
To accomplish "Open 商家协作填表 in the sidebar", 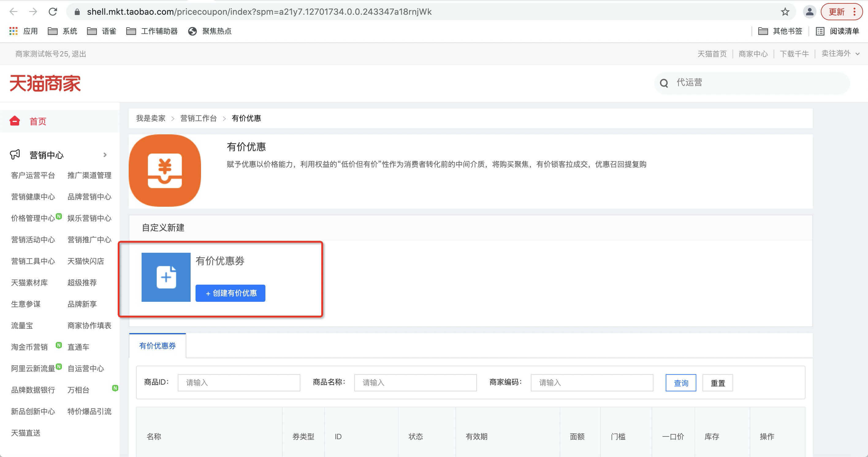I will point(89,326).
